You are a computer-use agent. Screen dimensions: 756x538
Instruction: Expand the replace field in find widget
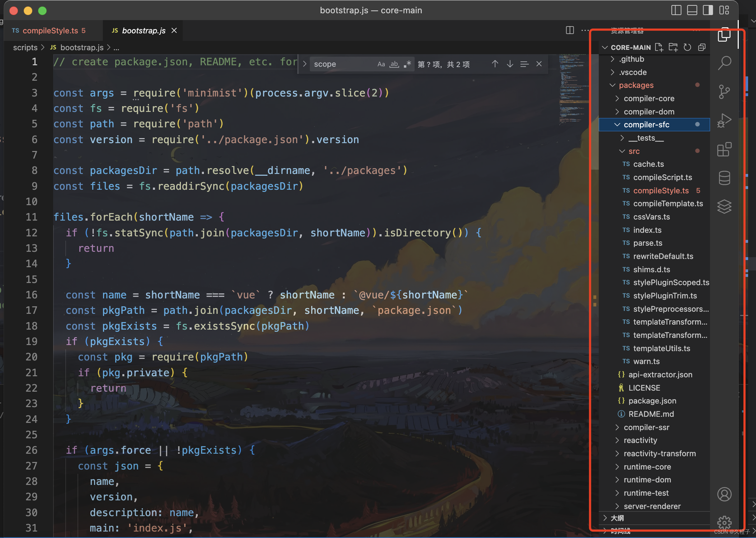(x=304, y=64)
